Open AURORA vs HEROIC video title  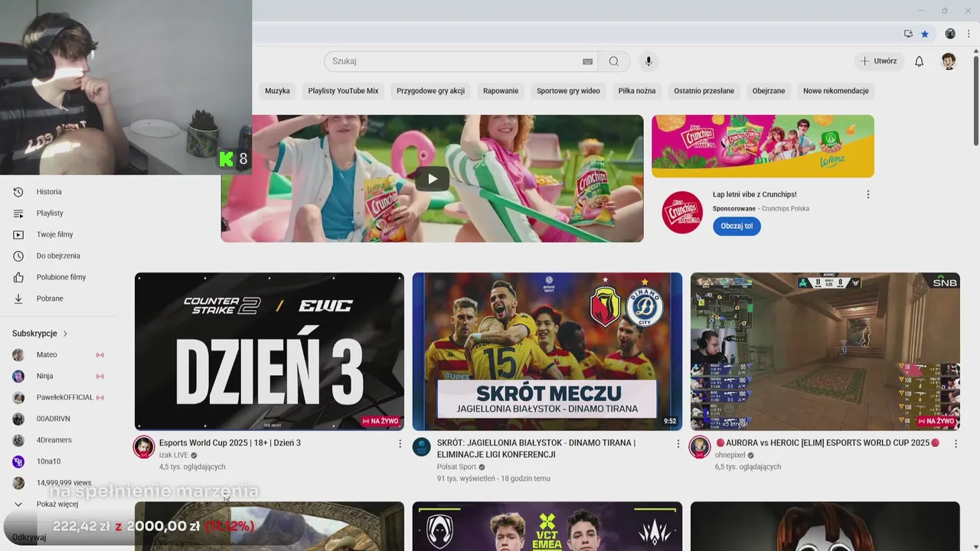(827, 443)
